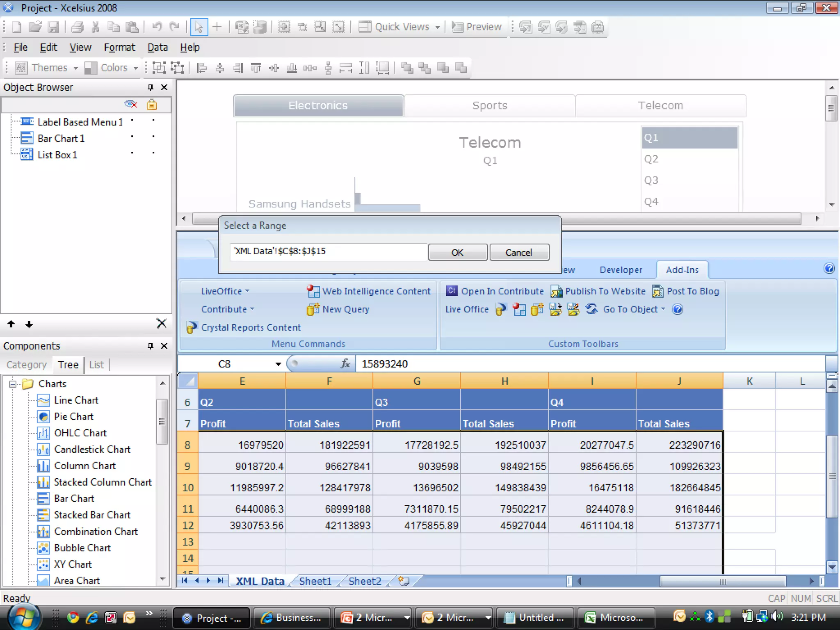
Task: Click the range input field
Action: point(329,251)
